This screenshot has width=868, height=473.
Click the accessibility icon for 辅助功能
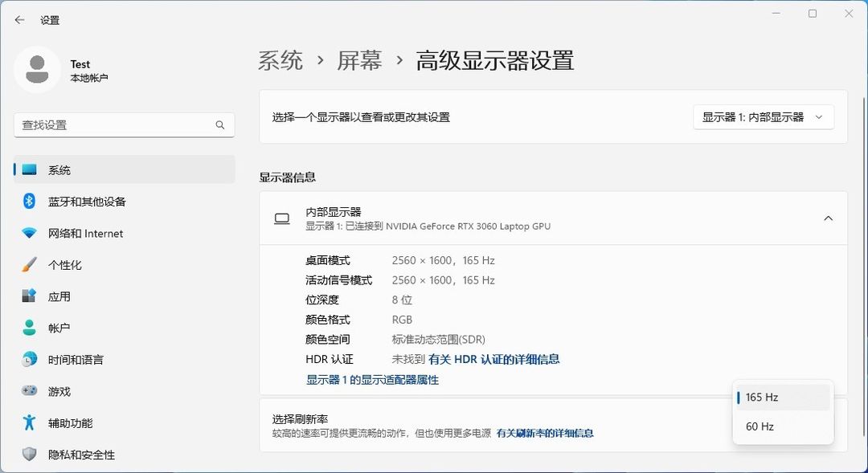[29, 422]
